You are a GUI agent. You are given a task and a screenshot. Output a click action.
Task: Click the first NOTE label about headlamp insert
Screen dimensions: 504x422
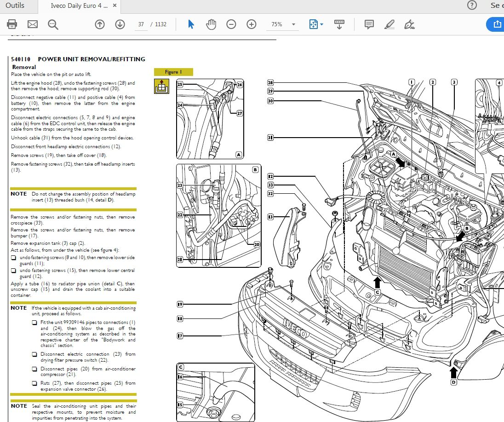pyautogui.click(x=19, y=194)
